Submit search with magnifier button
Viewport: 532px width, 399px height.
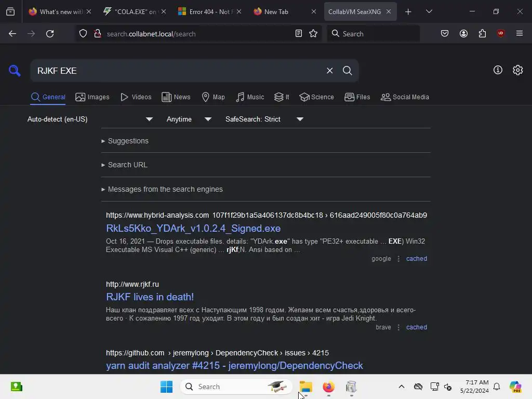(347, 71)
